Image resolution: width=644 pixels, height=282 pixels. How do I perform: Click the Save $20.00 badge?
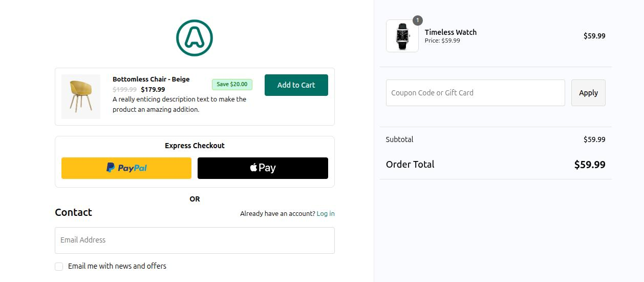point(232,85)
